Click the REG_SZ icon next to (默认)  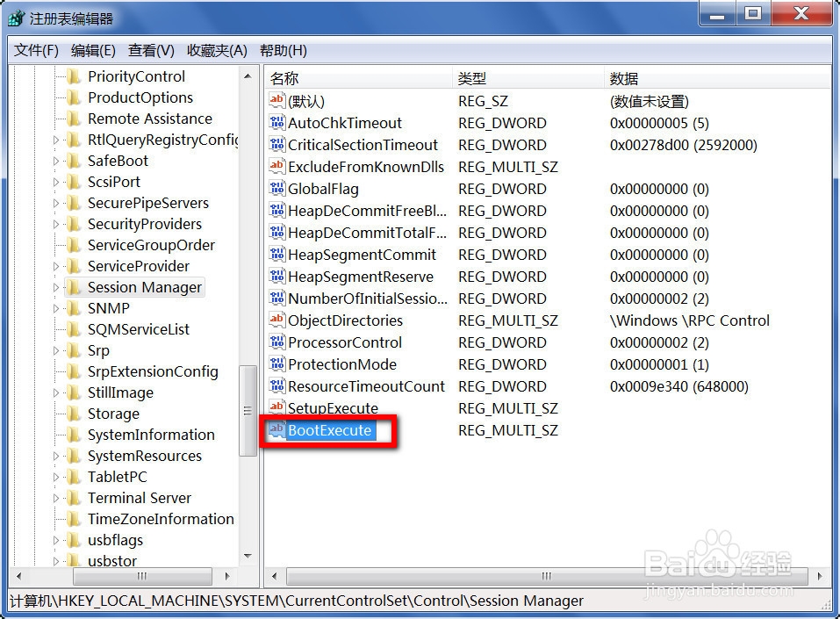coord(276,101)
